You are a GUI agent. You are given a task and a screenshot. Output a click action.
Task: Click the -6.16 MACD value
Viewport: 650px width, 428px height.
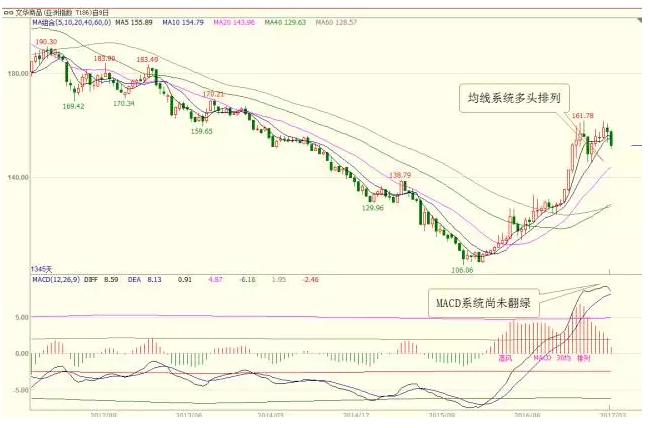[247, 280]
